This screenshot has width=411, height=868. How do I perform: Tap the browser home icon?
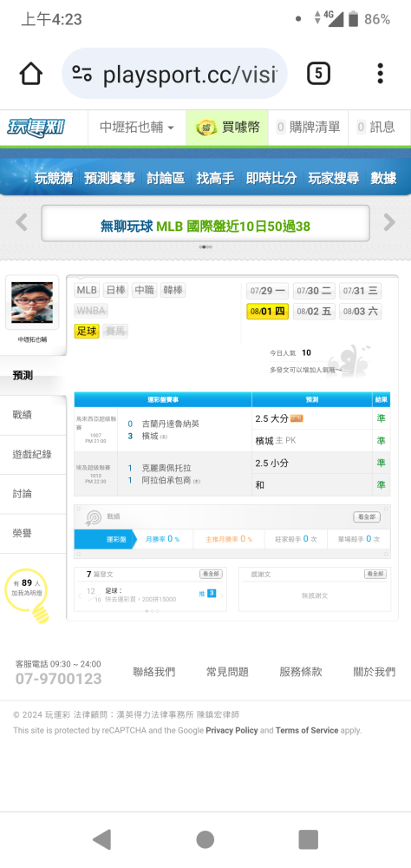click(x=31, y=73)
